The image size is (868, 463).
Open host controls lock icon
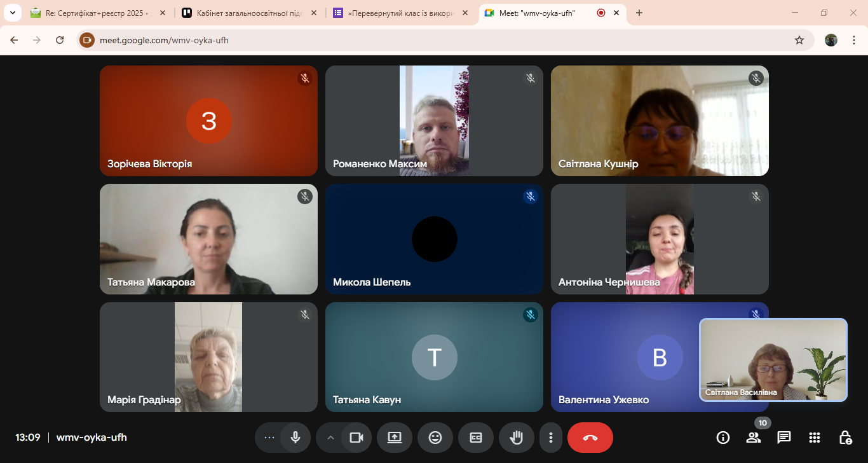click(845, 438)
